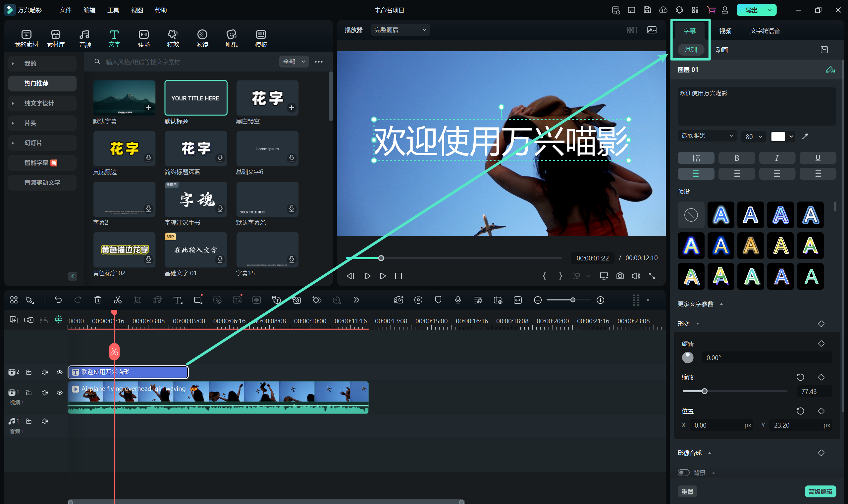Toggle underline U text formatting

coord(818,158)
